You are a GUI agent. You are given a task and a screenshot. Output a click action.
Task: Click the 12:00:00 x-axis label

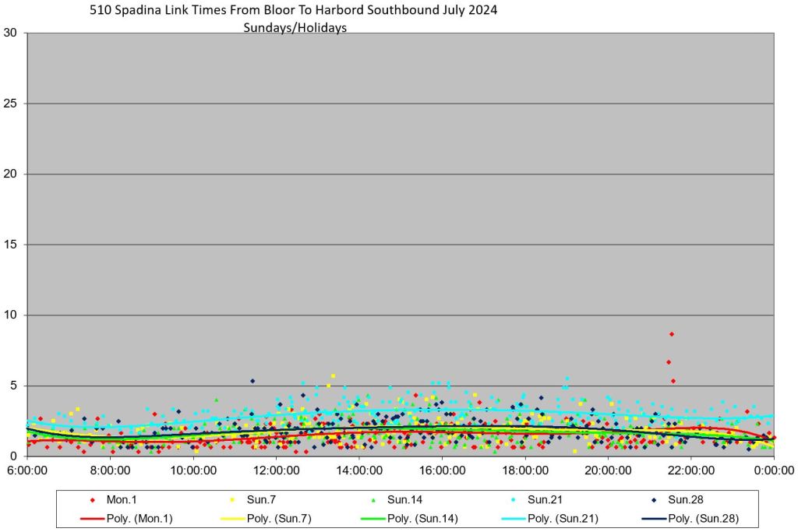[x=276, y=470]
